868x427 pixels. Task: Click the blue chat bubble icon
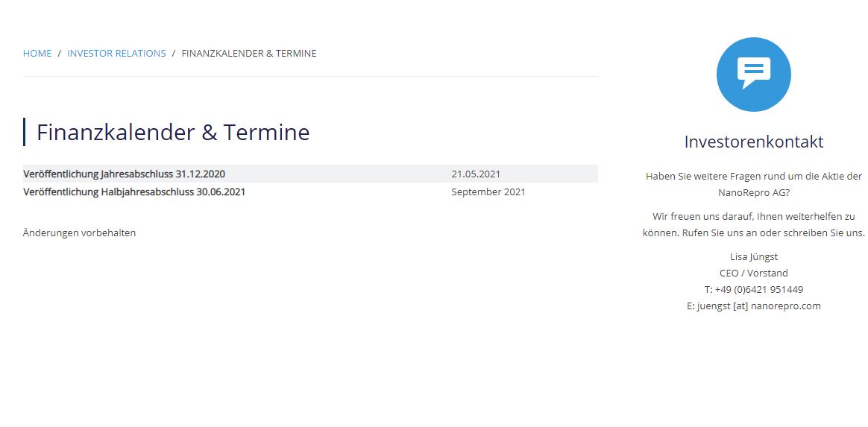tap(753, 75)
